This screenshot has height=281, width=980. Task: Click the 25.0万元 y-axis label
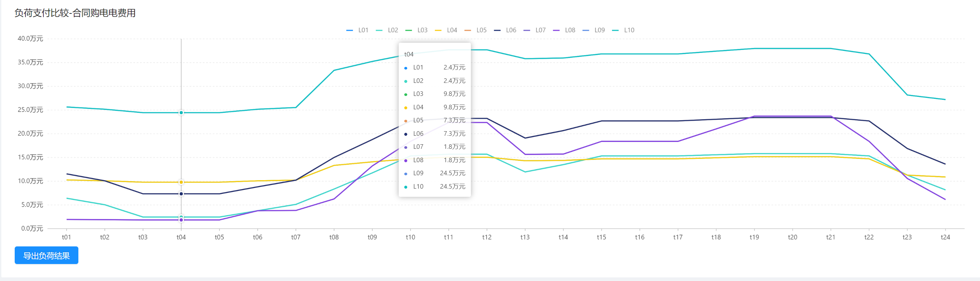coord(30,110)
